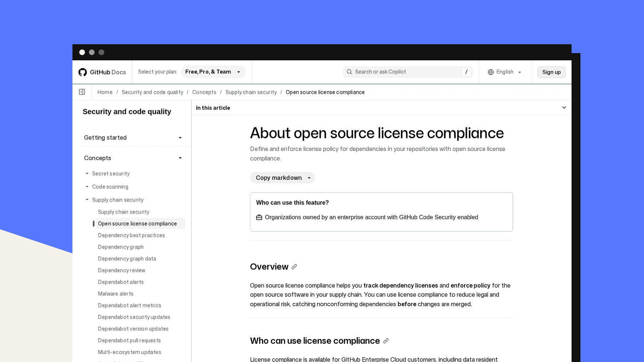Click the search magnifier icon
Image resolution: width=644 pixels, height=362 pixels.
point(349,72)
